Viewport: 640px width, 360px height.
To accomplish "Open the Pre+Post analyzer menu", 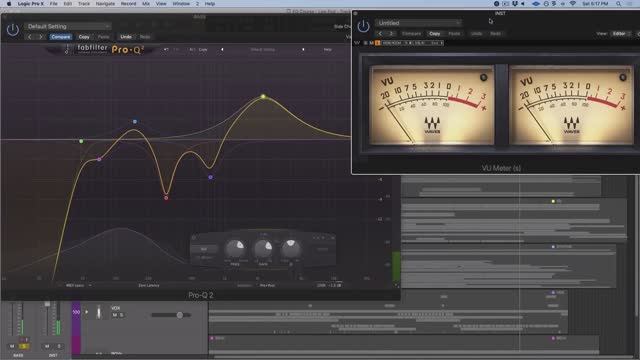I will (x=267, y=285).
